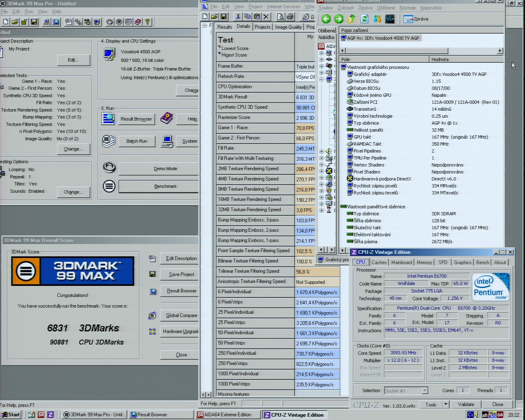
Task: Click right arrow of AIDA64 device list scrollbar
Action: (x=500, y=51)
